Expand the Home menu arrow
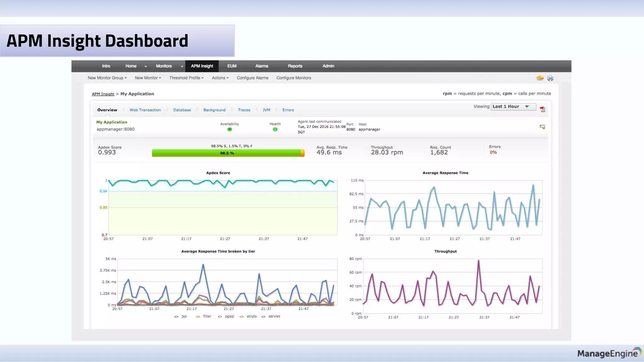644x362 pixels. (146, 66)
